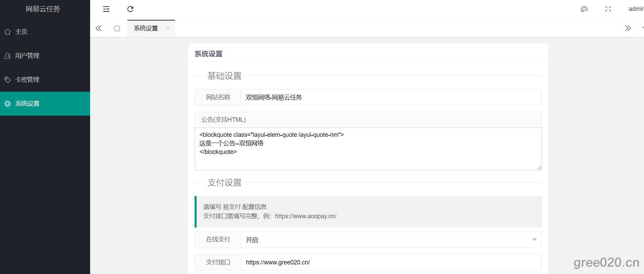Go to the home tab icon
This screenshot has height=274, width=644.
coord(117,28)
